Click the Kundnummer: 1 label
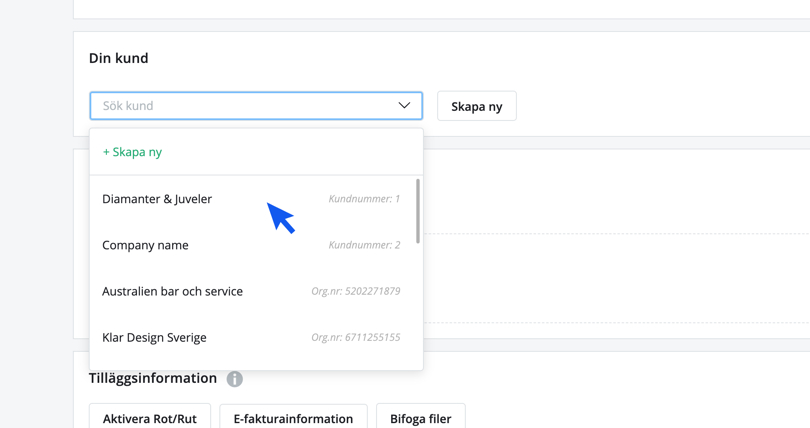 click(364, 199)
